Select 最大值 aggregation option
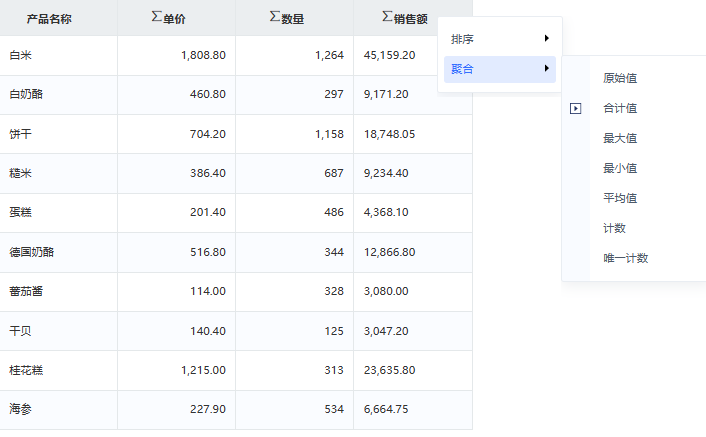706x437 pixels. (620, 139)
